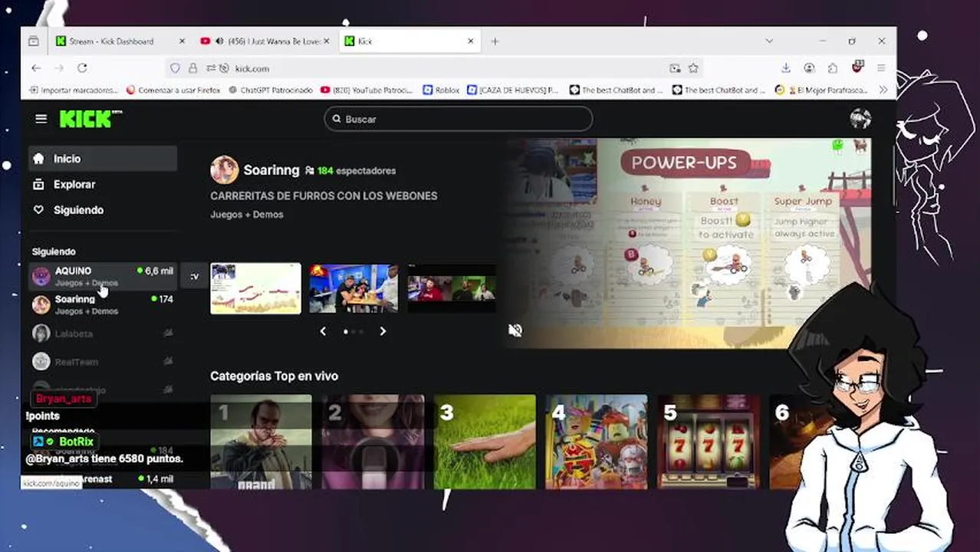The width and height of the screenshot is (980, 552).
Task: Unmute the featured stream preview
Action: 515,330
